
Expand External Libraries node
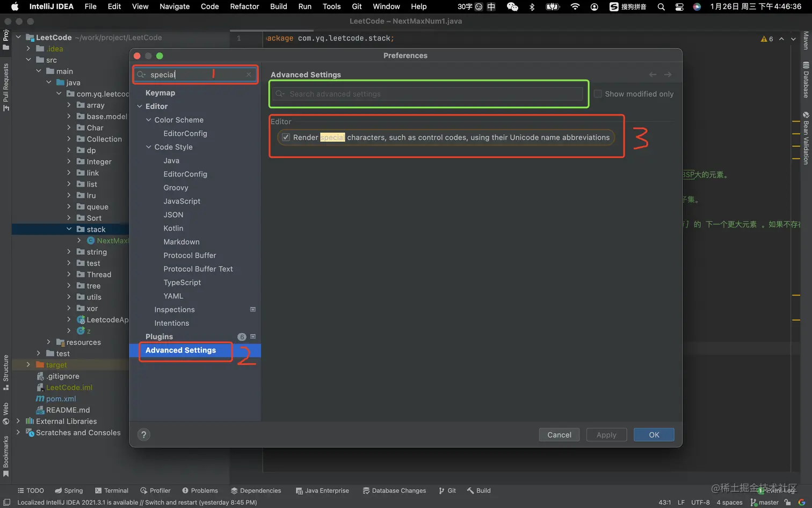tap(18, 421)
